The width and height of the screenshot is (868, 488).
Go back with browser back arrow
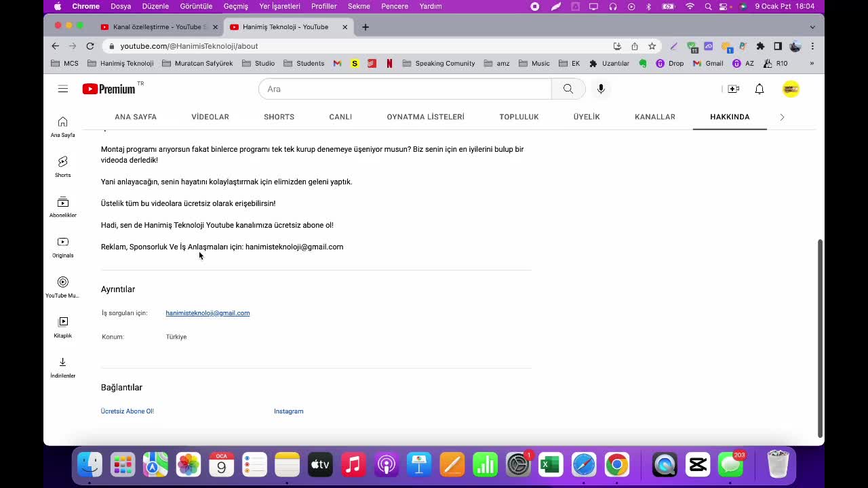56,46
